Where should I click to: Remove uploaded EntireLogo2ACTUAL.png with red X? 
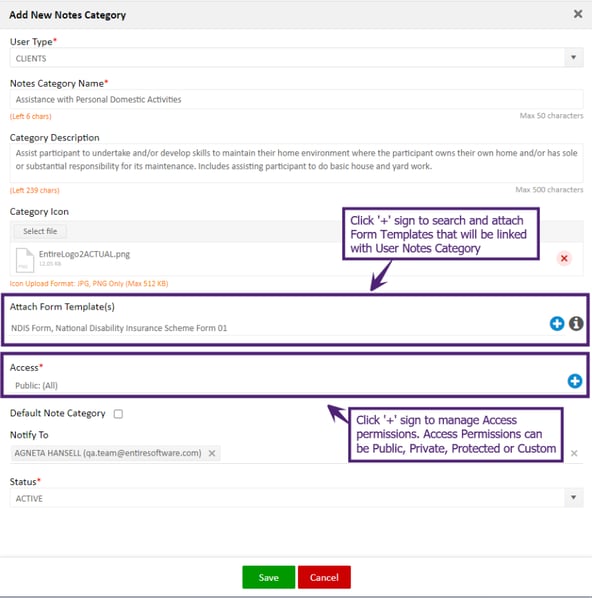564,258
